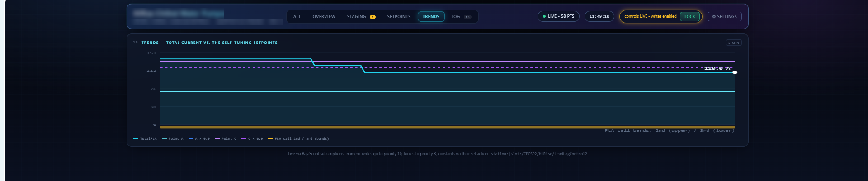Click the A × 0.9 legend entry
Viewport: 868px width, 181px height.
pos(199,139)
